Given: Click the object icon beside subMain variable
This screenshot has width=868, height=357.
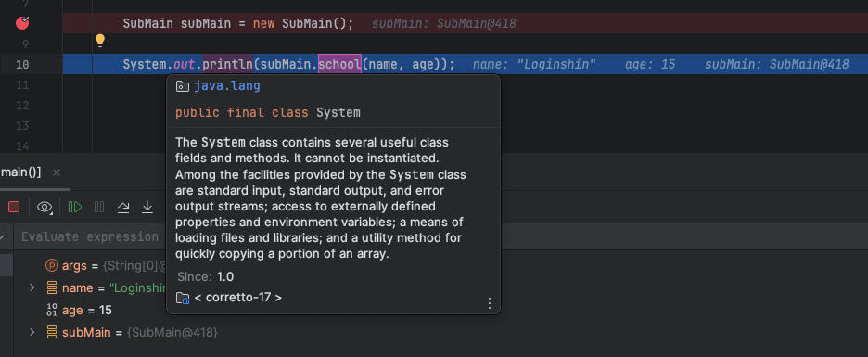Looking at the screenshot, I should click(52, 332).
